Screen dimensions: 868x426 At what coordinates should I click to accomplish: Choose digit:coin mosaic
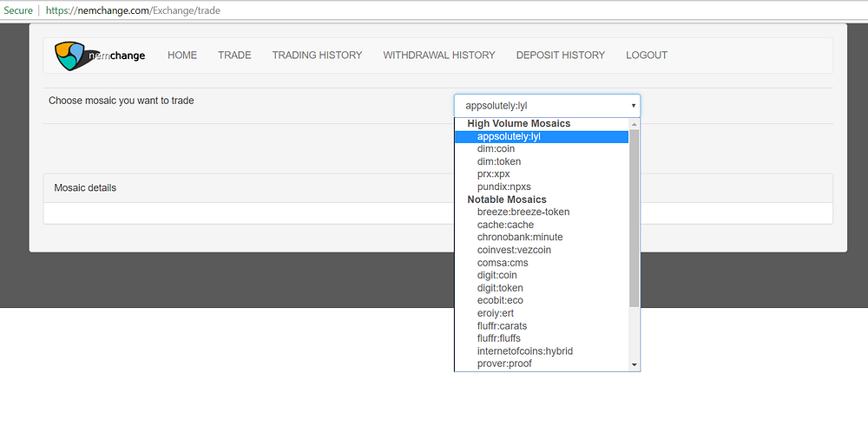[542, 275]
